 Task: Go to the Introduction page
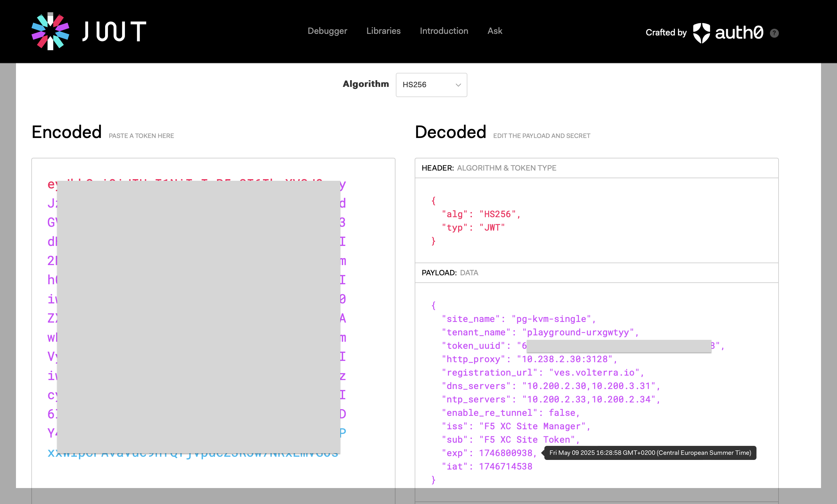click(444, 31)
